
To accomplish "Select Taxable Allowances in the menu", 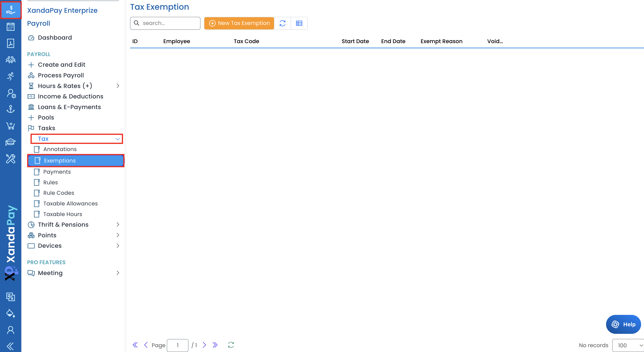I will [x=70, y=204].
